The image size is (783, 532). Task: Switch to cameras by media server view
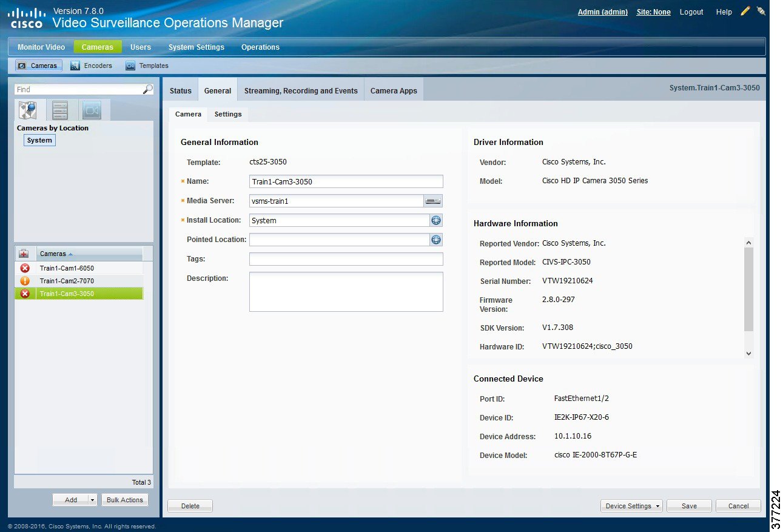(60, 110)
